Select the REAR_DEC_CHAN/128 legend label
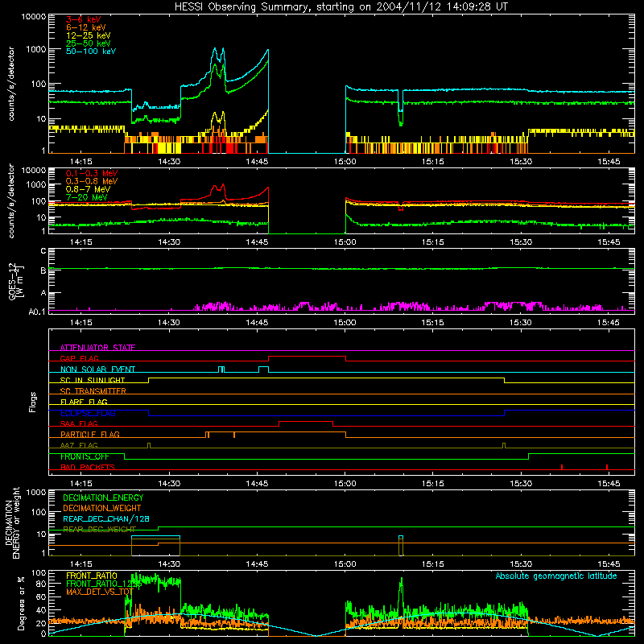This screenshot has width=644, height=644. (x=106, y=518)
